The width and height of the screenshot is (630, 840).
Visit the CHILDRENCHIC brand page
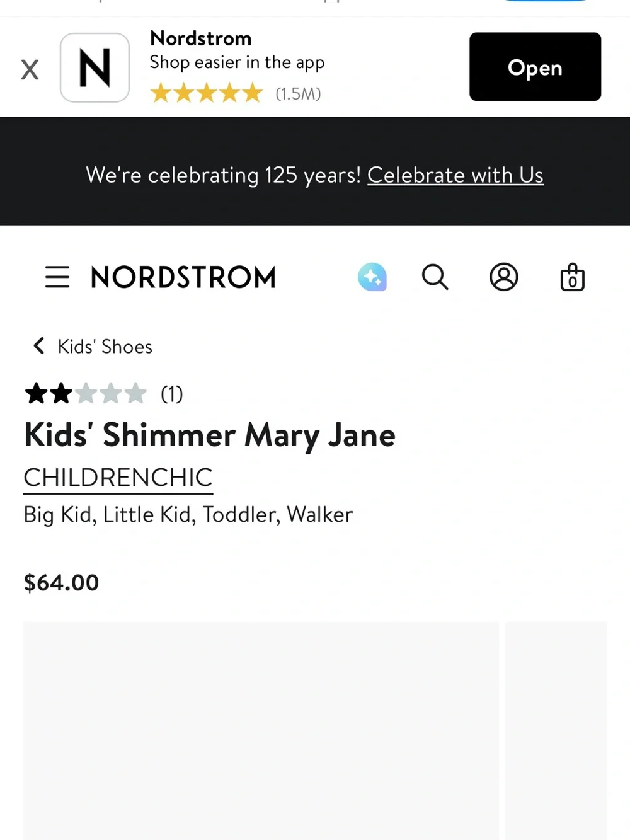coord(118,478)
